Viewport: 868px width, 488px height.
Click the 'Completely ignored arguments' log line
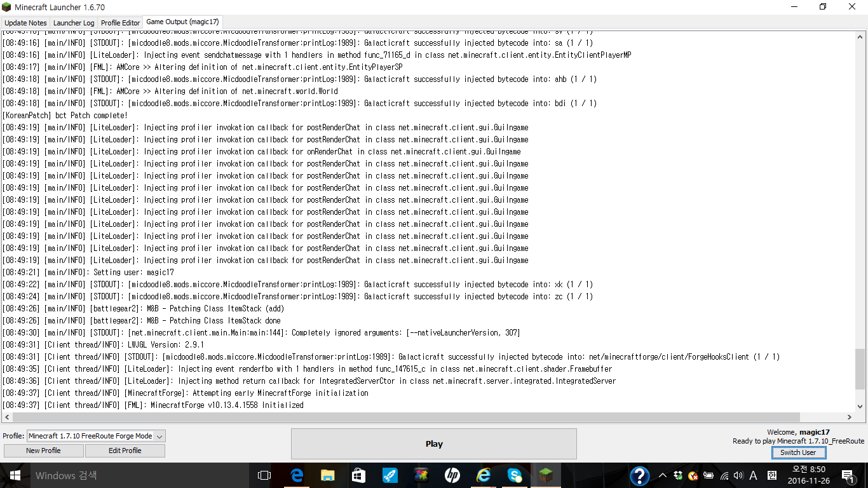[x=261, y=332]
